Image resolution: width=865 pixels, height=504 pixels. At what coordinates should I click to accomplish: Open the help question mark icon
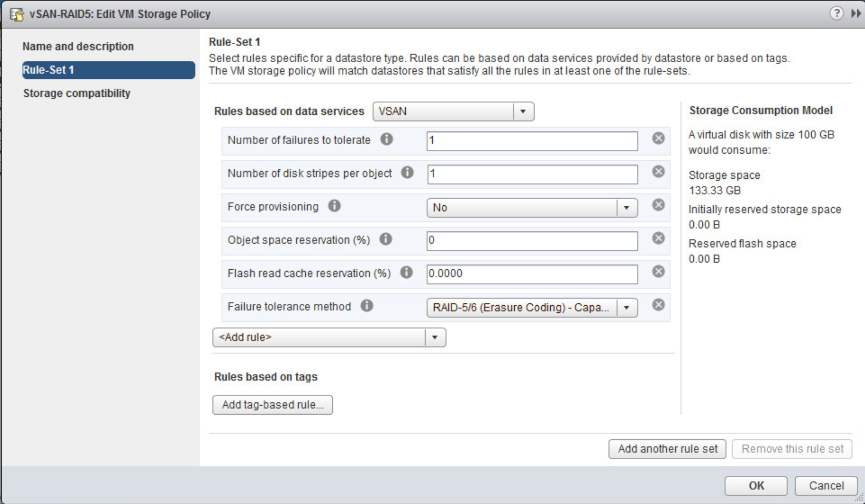(836, 14)
